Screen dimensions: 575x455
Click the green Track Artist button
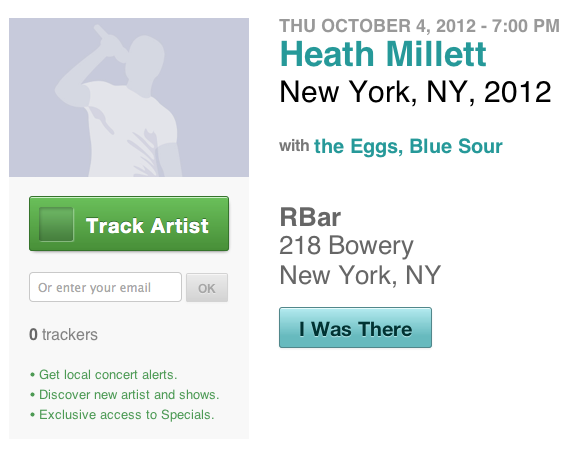(x=129, y=224)
